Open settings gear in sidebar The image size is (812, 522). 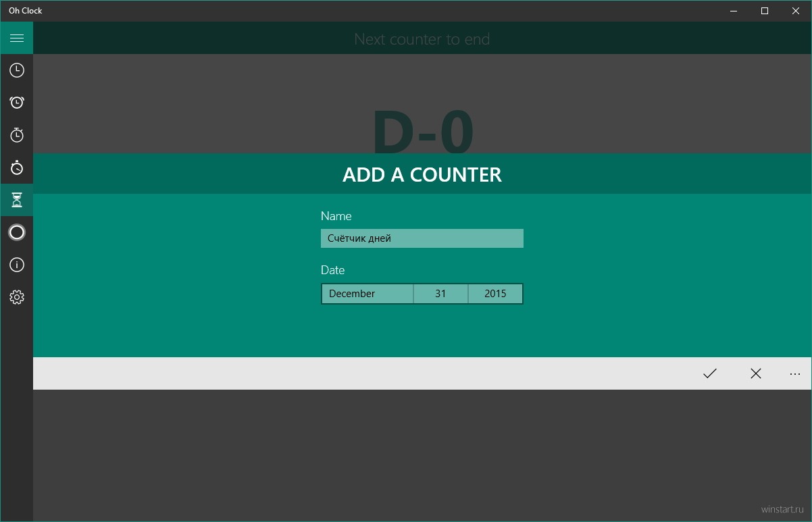(17, 297)
